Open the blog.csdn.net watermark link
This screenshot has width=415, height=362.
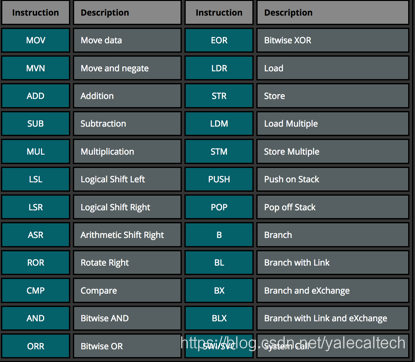[x=293, y=343]
